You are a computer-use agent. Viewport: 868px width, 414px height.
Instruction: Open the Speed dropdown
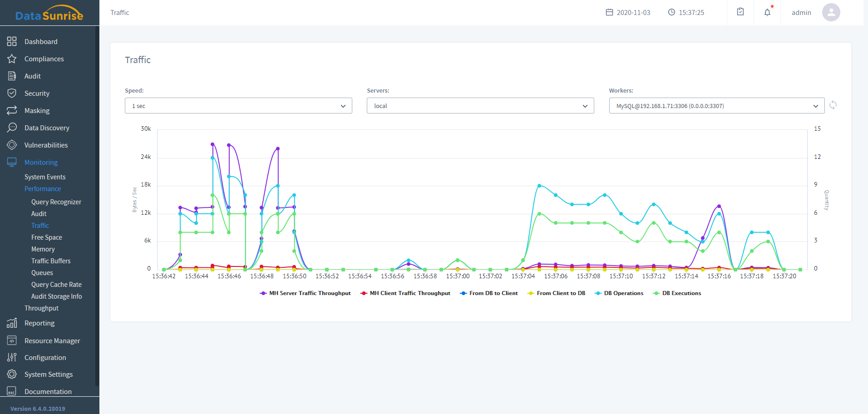[238, 106]
